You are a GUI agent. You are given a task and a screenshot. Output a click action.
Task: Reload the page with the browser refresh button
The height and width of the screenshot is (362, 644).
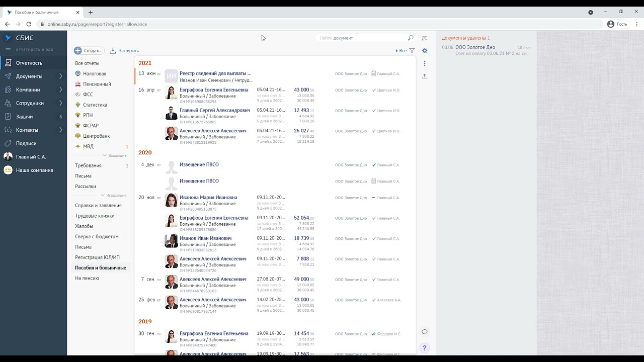click(x=29, y=24)
